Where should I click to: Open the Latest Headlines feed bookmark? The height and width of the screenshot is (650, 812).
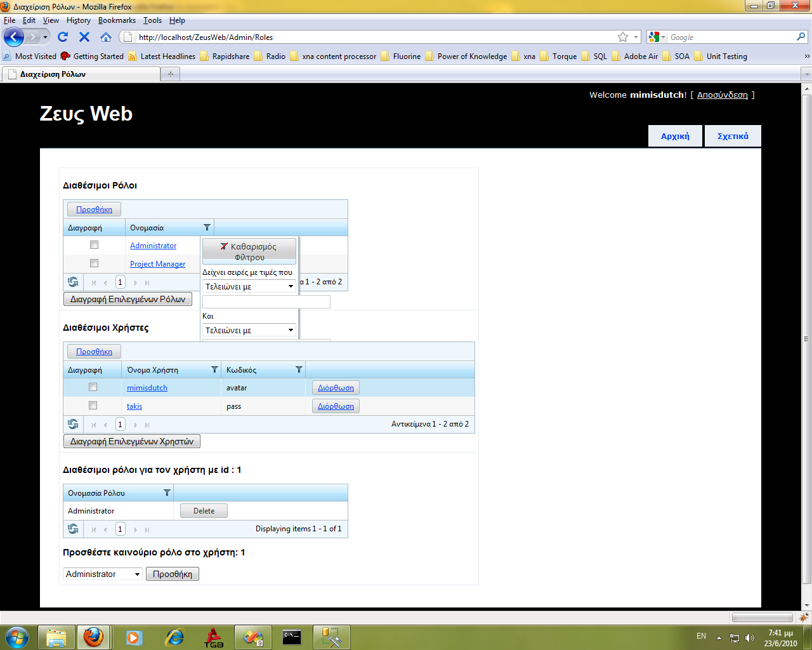162,56
